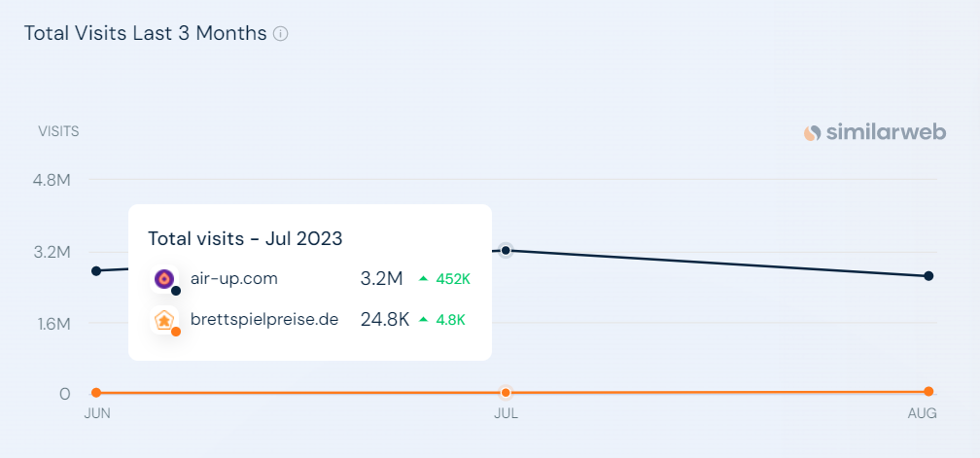980x458 pixels.
Task: Click the Similarweb logo icon
Action: [x=812, y=133]
